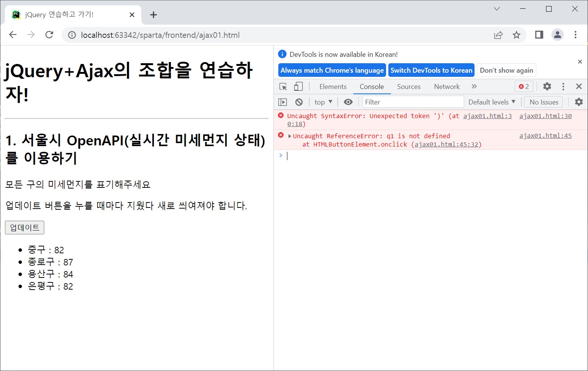Select the Console tab
This screenshot has height=371, width=588.
tap(372, 87)
